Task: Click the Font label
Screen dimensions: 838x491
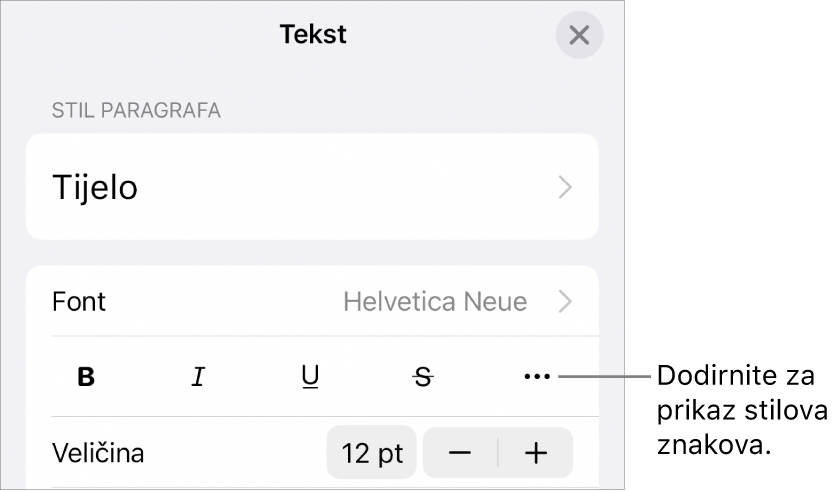Action: 79,301
